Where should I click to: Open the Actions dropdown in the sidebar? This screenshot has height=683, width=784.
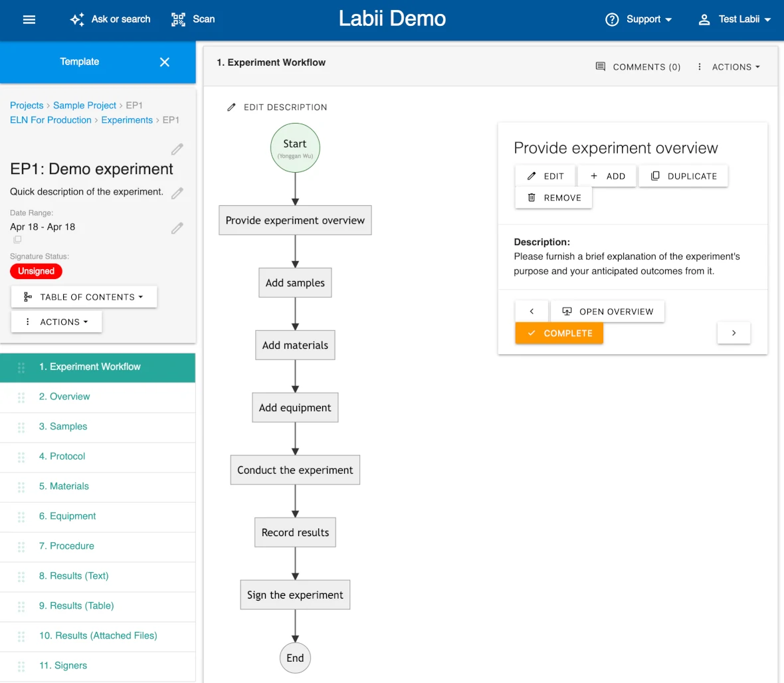[56, 322]
